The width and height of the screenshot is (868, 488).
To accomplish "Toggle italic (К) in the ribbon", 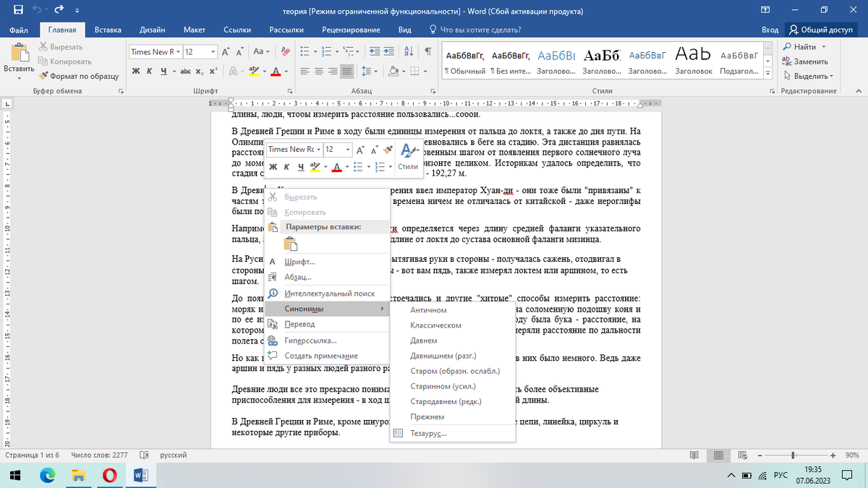I will pyautogui.click(x=150, y=71).
